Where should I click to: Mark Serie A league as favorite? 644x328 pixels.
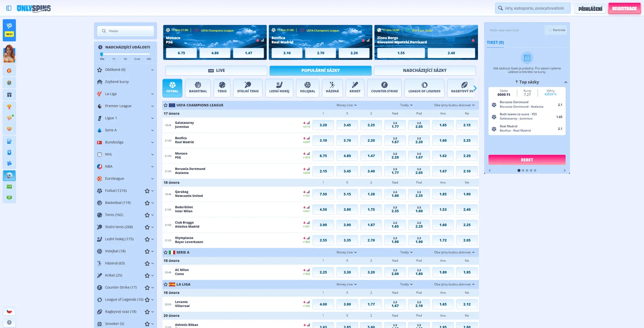pyautogui.click(x=165, y=252)
